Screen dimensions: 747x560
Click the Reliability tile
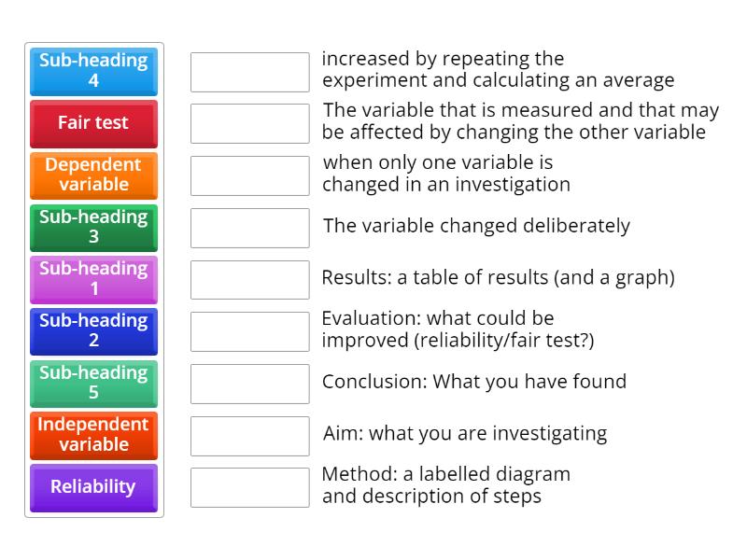(93, 487)
